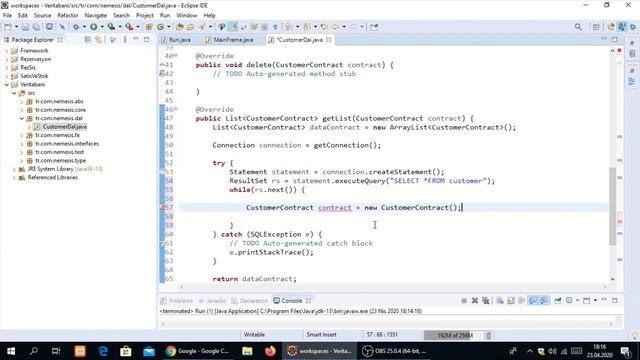The image size is (640, 360).
Task: Click the Last Edit Location icon
Action: (324, 27)
